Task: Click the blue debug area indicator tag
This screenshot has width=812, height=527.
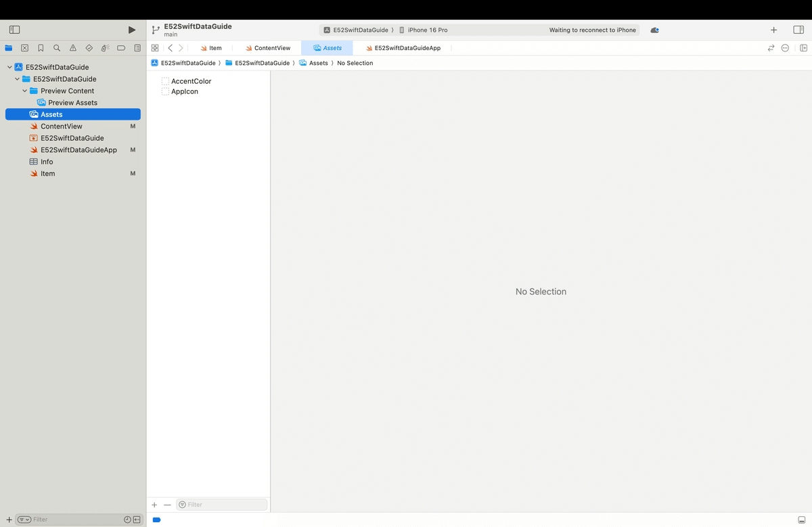Action: (156, 520)
